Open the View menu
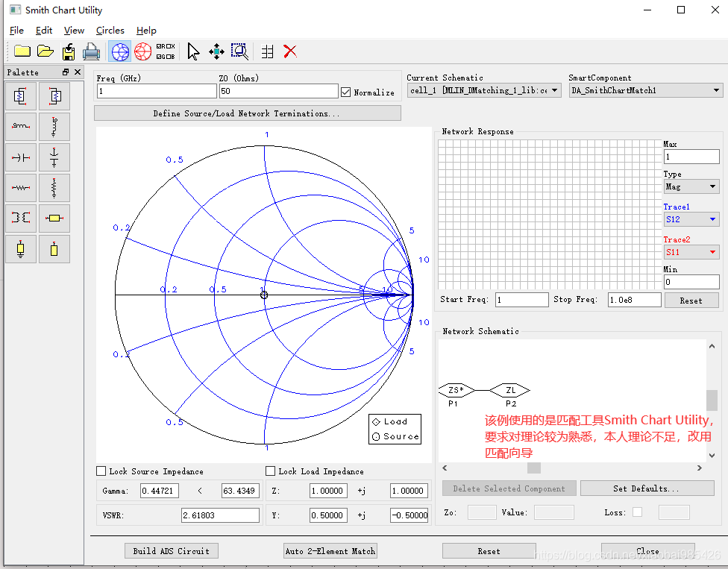This screenshot has height=569, width=728. click(74, 30)
